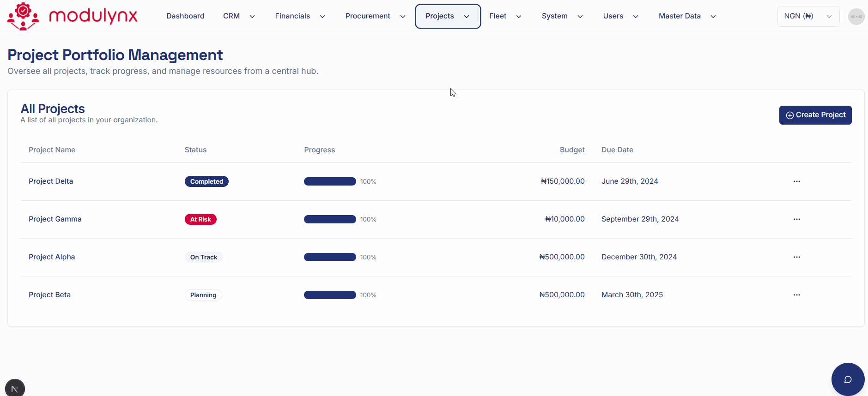Open actions menu for Project Delta
The width and height of the screenshot is (868, 396).
[x=796, y=181]
